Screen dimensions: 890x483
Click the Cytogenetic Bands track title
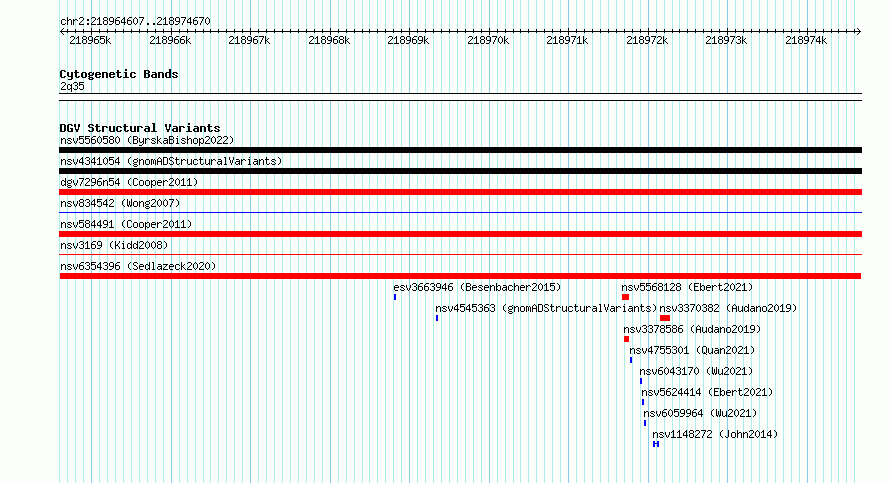[x=119, y=74]
